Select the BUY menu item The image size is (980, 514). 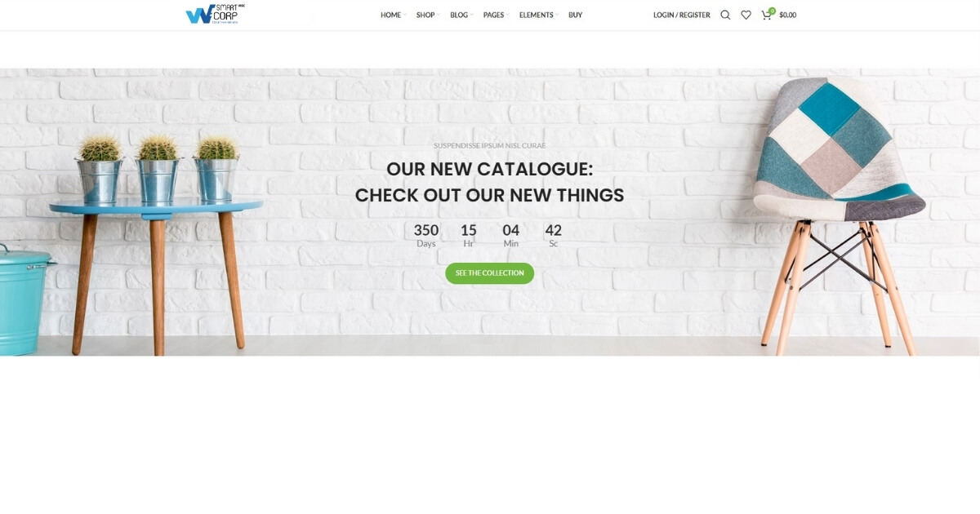(x=575, y=15)
